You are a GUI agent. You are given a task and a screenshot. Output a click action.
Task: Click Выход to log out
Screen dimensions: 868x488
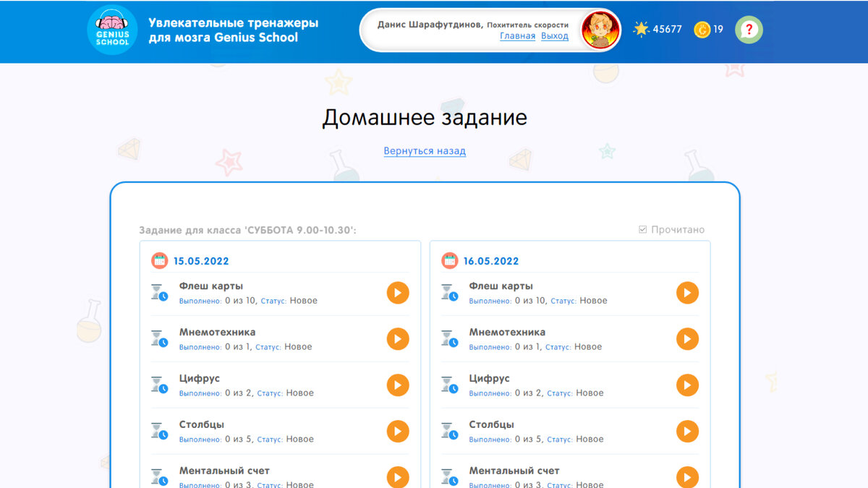pyautogui.click(x=554, y=35)
